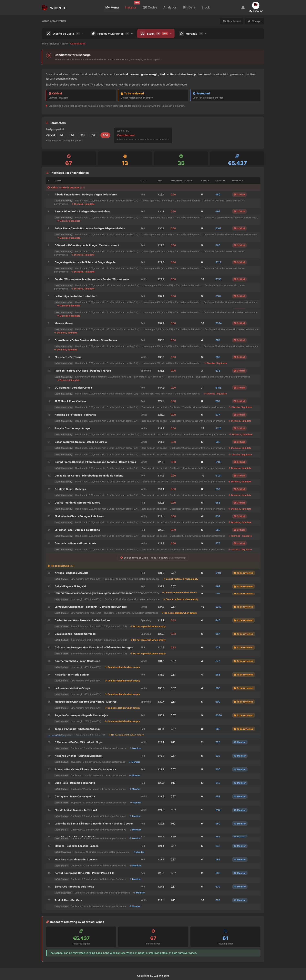The width and height of the screenshot is (306, 980).
Task: Click the winerim logo
Action: (54, 8)
